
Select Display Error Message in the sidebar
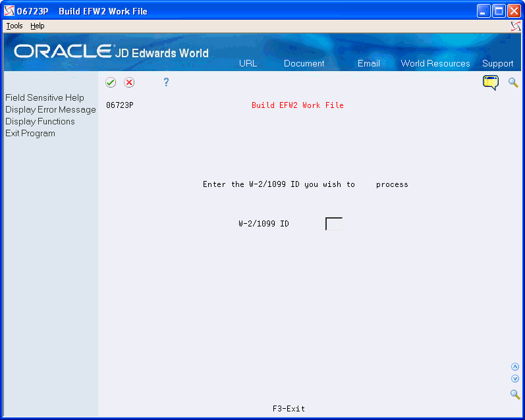[51, 110]
